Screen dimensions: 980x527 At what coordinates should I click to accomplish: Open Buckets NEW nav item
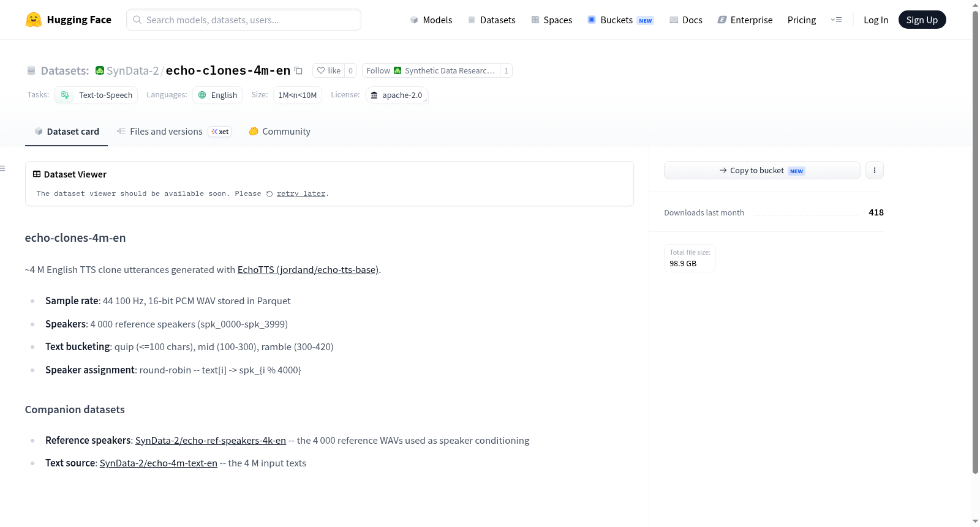pyautogui.click(x=621, y=20)
